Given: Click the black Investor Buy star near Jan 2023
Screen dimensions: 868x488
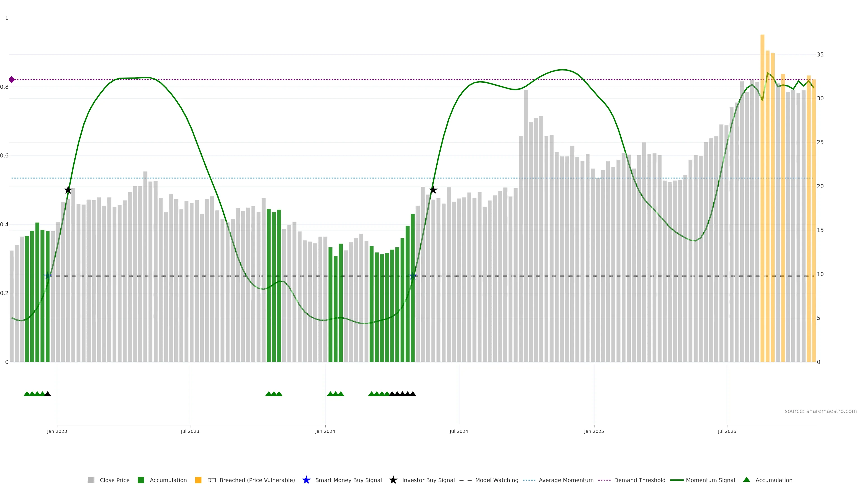Looking at the screenshot, I should tap(68, 190).
